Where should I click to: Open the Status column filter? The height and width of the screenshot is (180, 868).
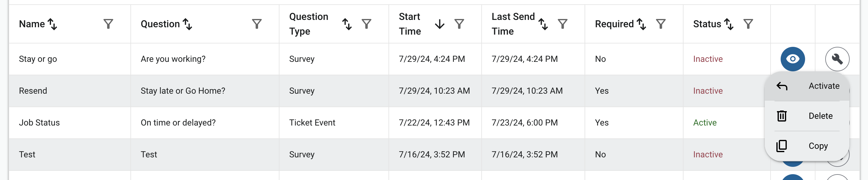pos(748,24)
